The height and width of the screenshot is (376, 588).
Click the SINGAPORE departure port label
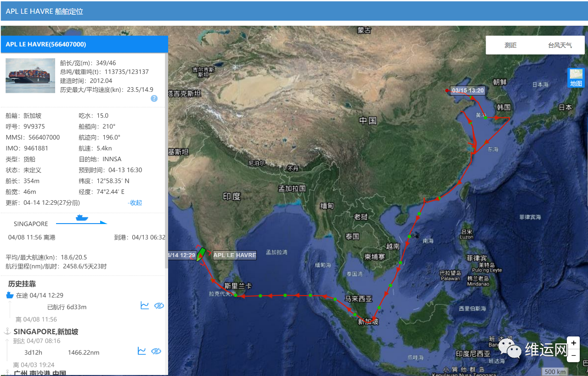point(31,224)
